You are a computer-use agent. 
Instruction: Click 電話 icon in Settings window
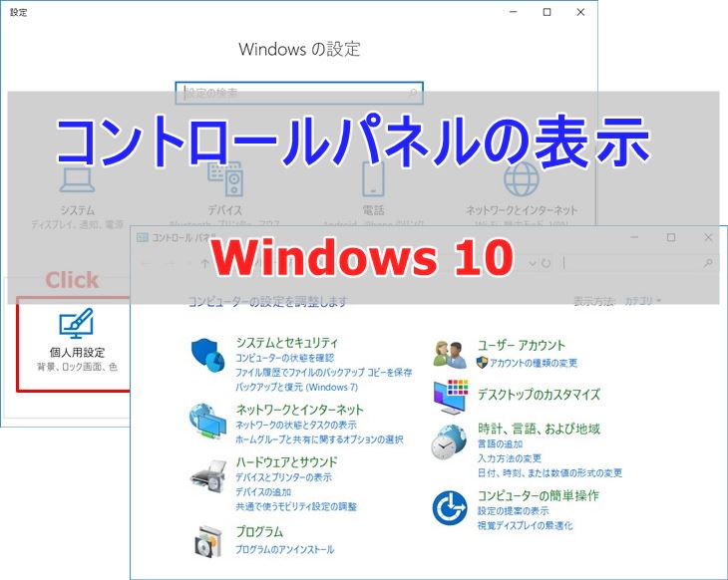(x=373, y=178)
